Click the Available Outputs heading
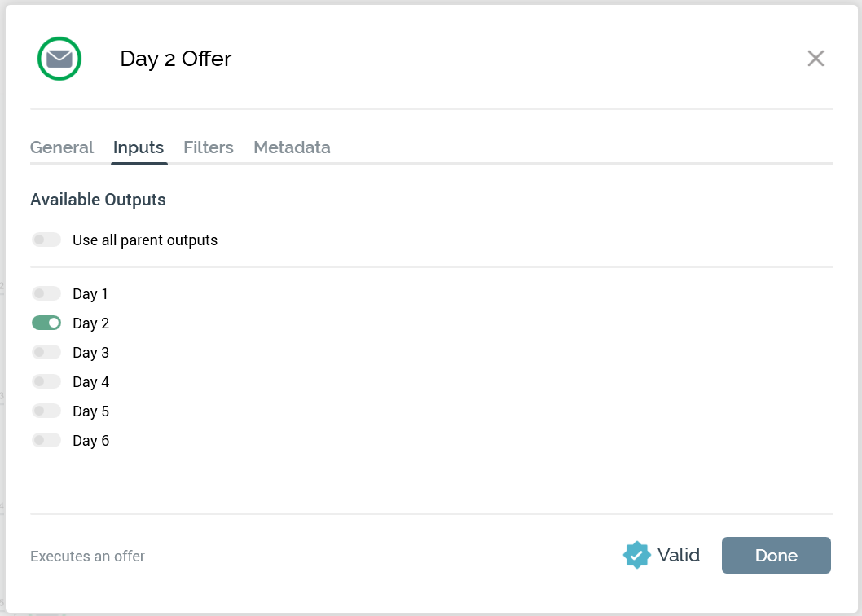Image resolution: width=862 pixels, height=616 pixels. (98, 200)
